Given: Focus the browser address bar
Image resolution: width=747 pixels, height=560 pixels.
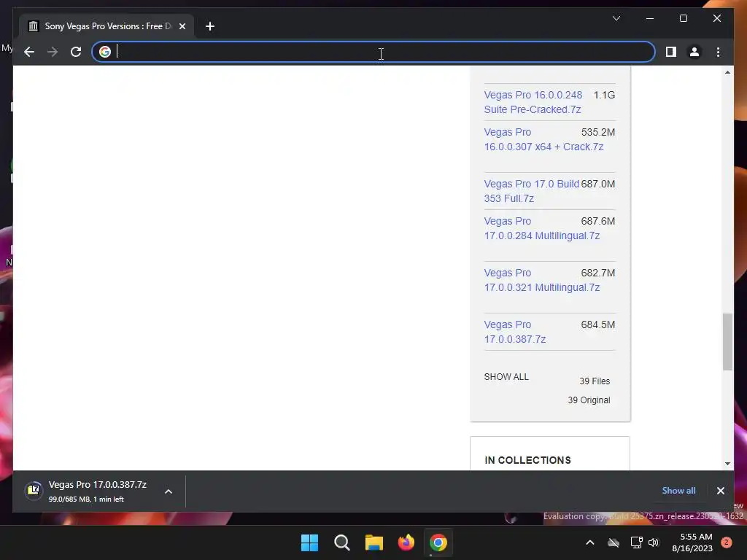Looking at the screenshot, I should [x=373, y=52].
